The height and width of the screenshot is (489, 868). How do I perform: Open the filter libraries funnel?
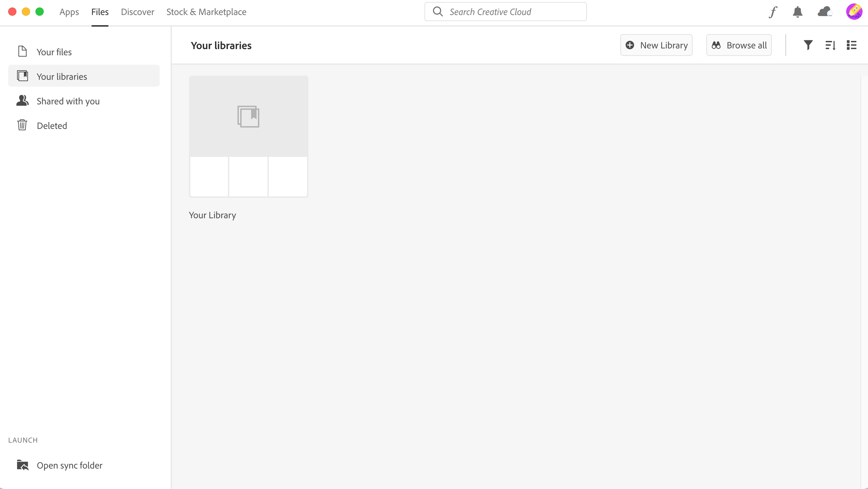pyautogui.click(x=808, y=45)
